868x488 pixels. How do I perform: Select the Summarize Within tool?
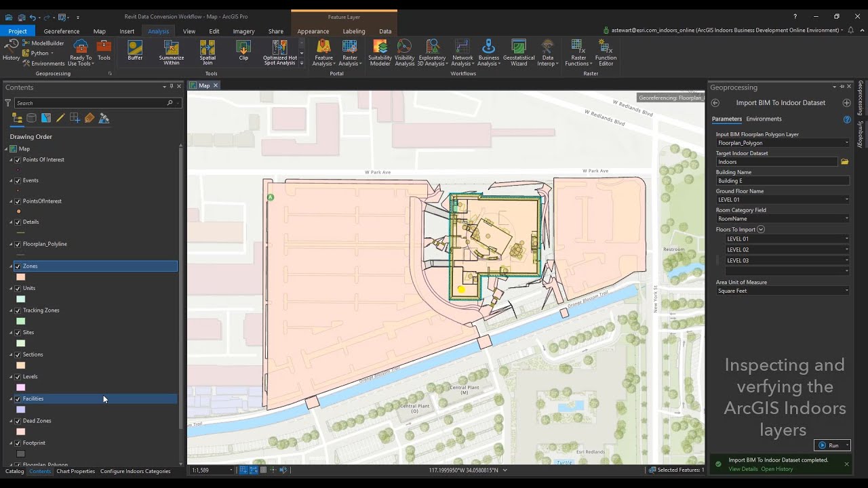coord(172,52)
